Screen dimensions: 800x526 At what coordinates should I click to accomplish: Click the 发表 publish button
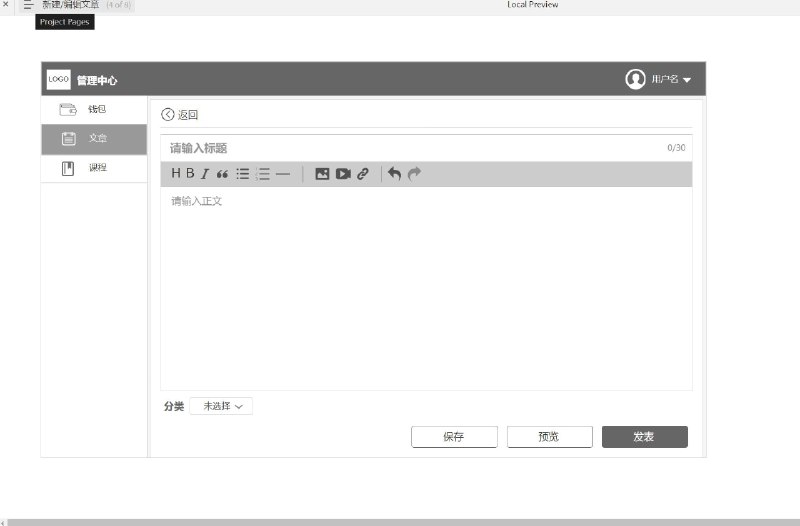[644, 437]
